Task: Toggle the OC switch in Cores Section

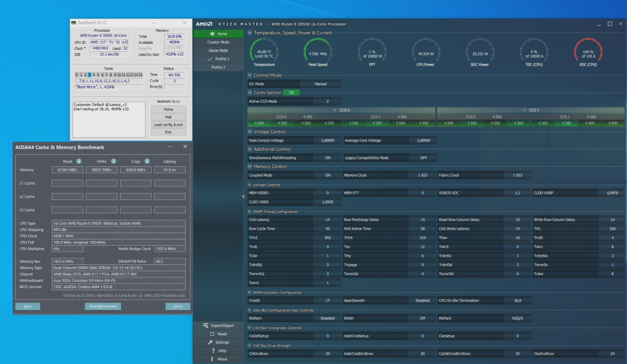Action: 292,93
